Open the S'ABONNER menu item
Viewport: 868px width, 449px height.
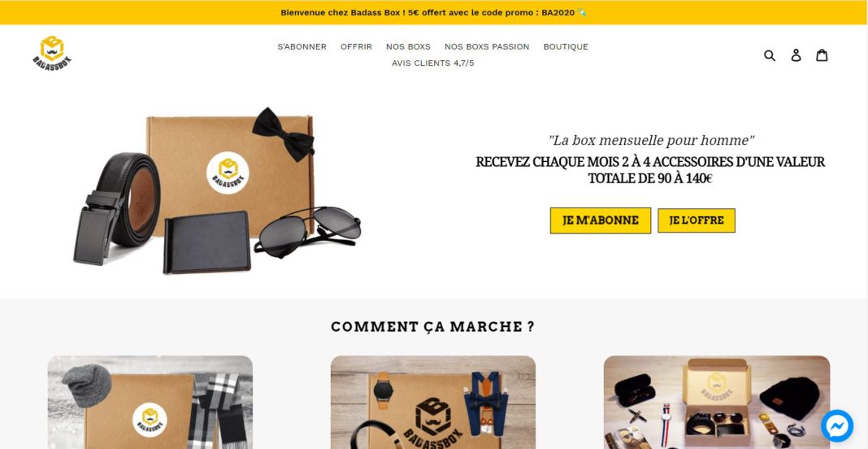coord(302,46)
